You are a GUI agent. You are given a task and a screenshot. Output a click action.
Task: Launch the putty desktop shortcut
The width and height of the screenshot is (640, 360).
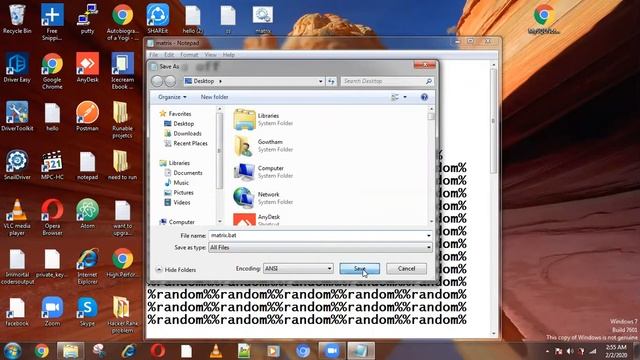click(87, 19)
